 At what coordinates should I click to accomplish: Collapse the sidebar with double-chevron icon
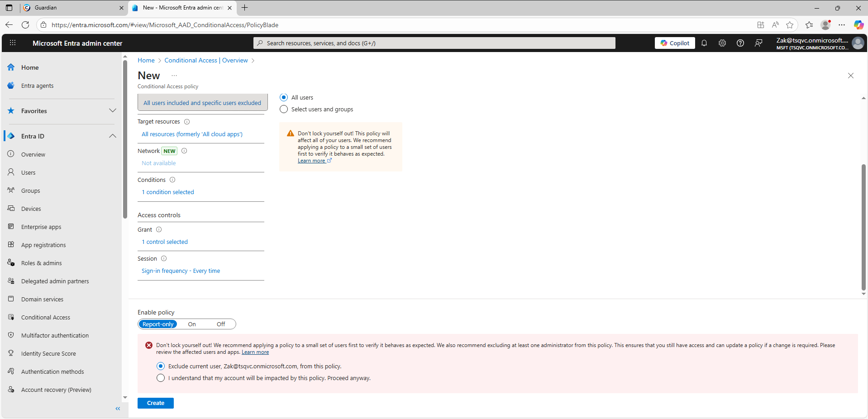click(118, 409)
